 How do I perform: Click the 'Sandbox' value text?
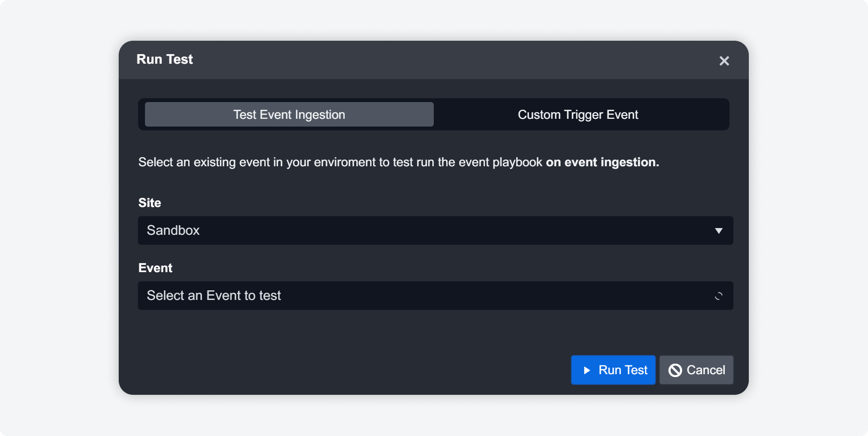(x=173, y=230)
